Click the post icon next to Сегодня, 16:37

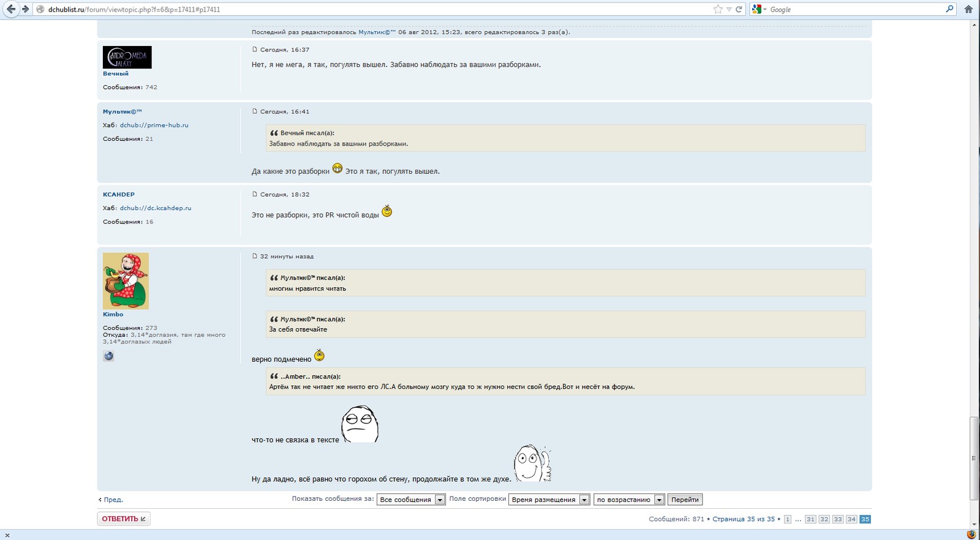255,50
